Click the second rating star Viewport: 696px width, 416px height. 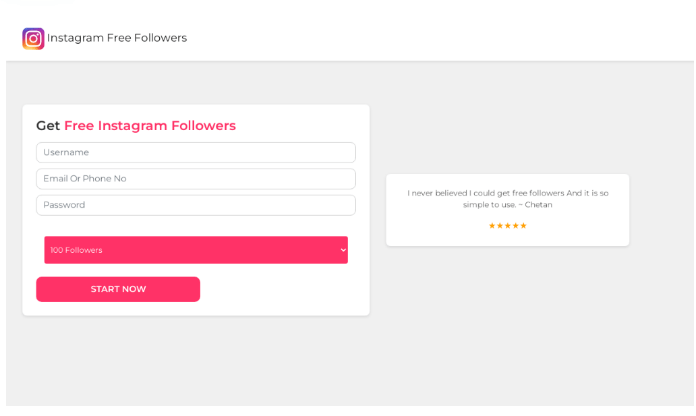pyautogui.click(x=500, y=226)
